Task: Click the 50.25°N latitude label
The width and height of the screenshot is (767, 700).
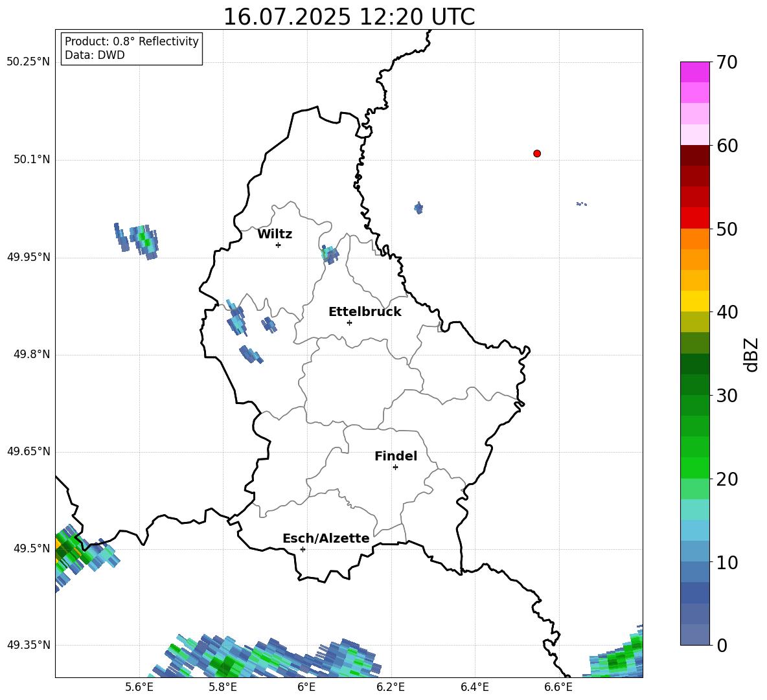Action: tap(29, 62)
